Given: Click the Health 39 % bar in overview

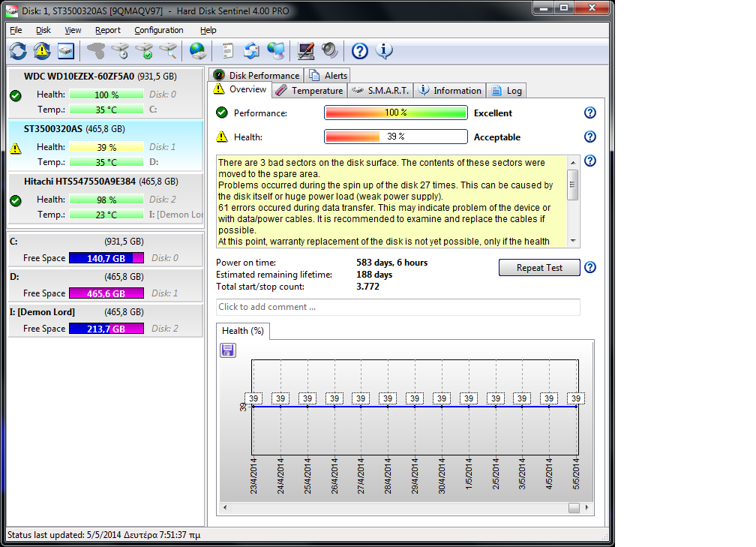Looking at the screenshot, I should (396, 137).
